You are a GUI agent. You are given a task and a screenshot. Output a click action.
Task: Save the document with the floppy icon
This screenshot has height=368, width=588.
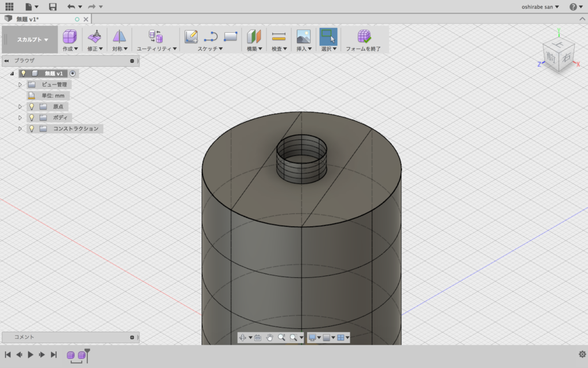point(52,6)
